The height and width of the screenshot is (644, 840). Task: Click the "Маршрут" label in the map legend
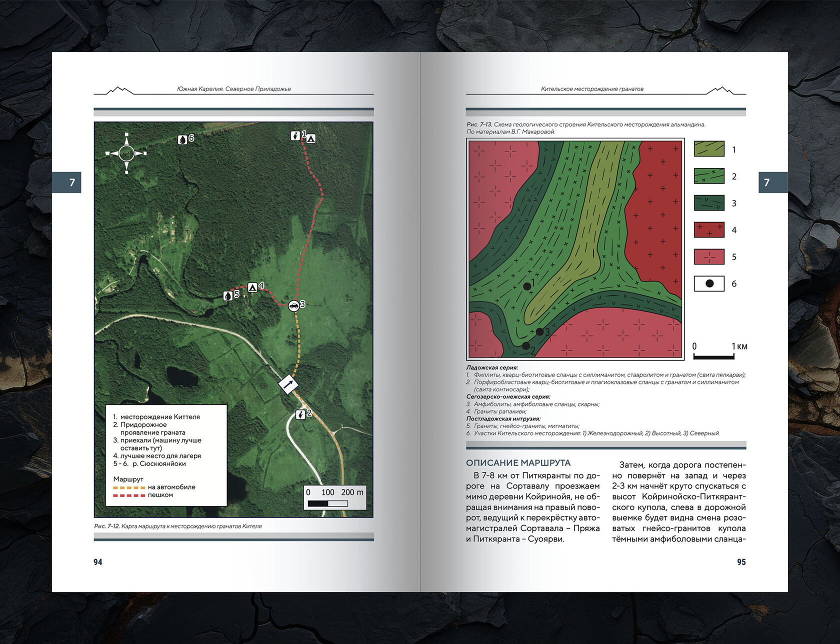tap(128, 479)
